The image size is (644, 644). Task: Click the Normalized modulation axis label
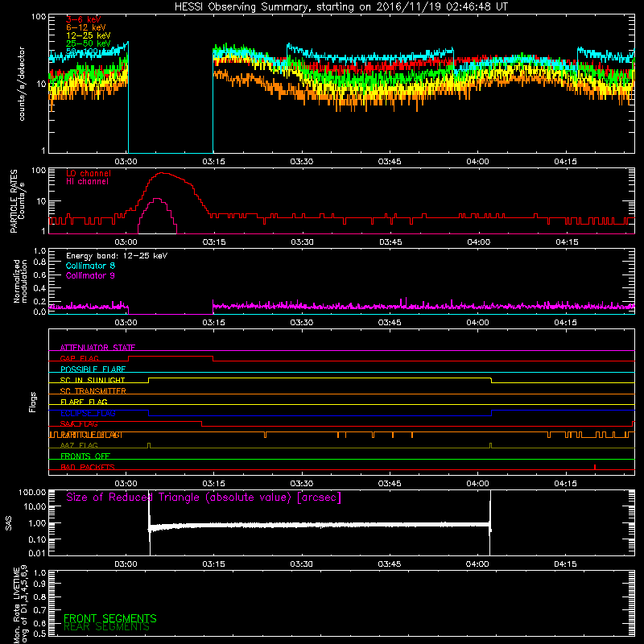click(20, 281)
